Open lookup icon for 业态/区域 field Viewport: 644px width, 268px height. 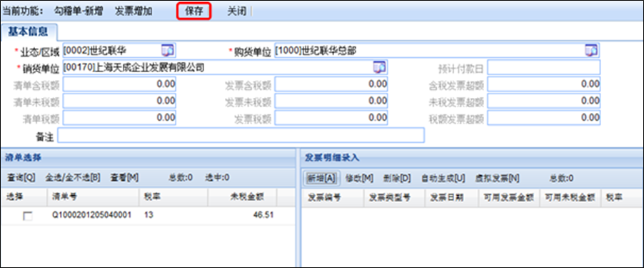coord(168,50)
